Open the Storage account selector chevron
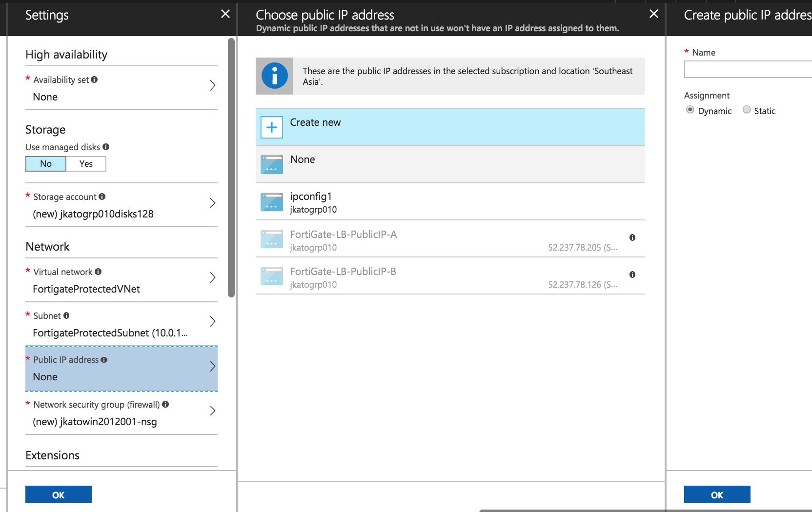This screenshot has width=812, height=512. click(212, 202)
